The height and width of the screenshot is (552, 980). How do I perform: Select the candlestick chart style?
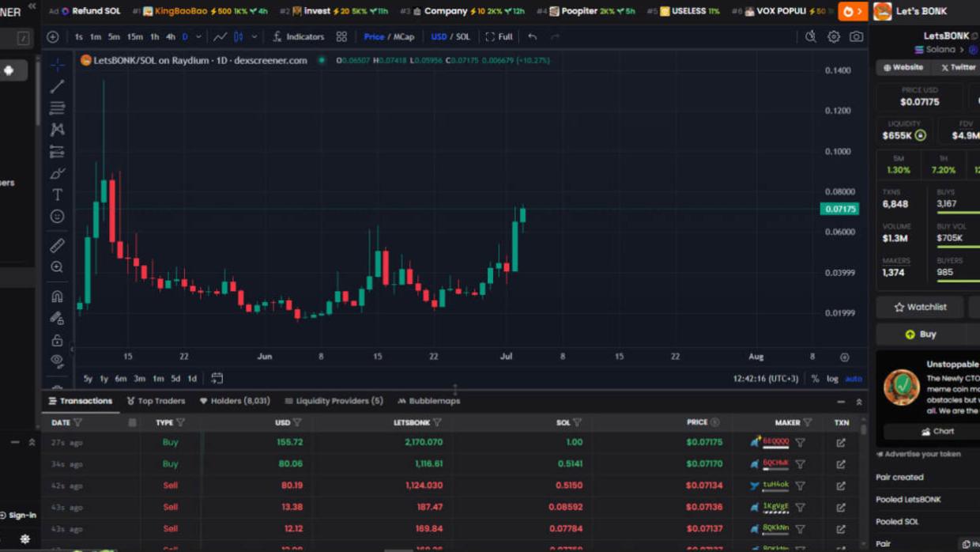[238, 37]
